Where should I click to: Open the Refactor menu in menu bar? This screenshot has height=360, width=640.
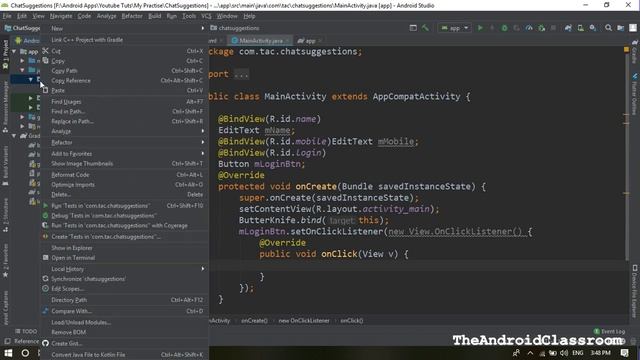pos(132,16)
